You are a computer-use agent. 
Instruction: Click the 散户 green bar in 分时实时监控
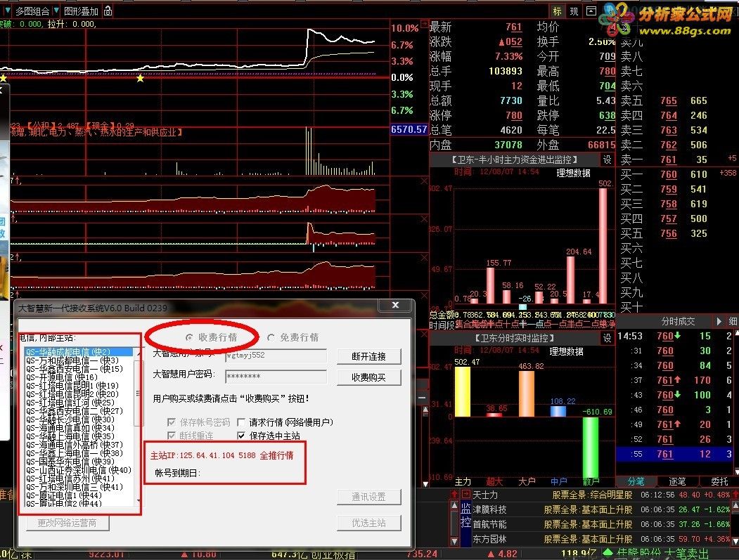click(x=591, y=446)
